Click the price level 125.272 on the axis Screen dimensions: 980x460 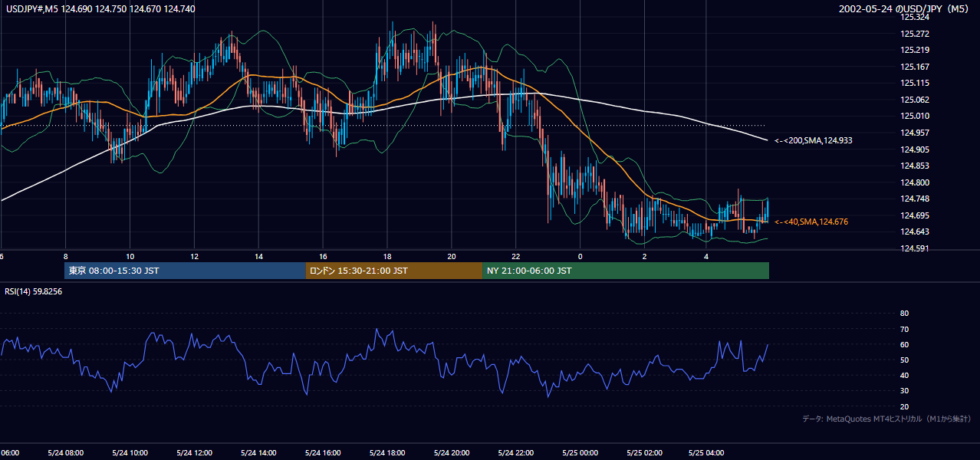click(x=914, y=34)
